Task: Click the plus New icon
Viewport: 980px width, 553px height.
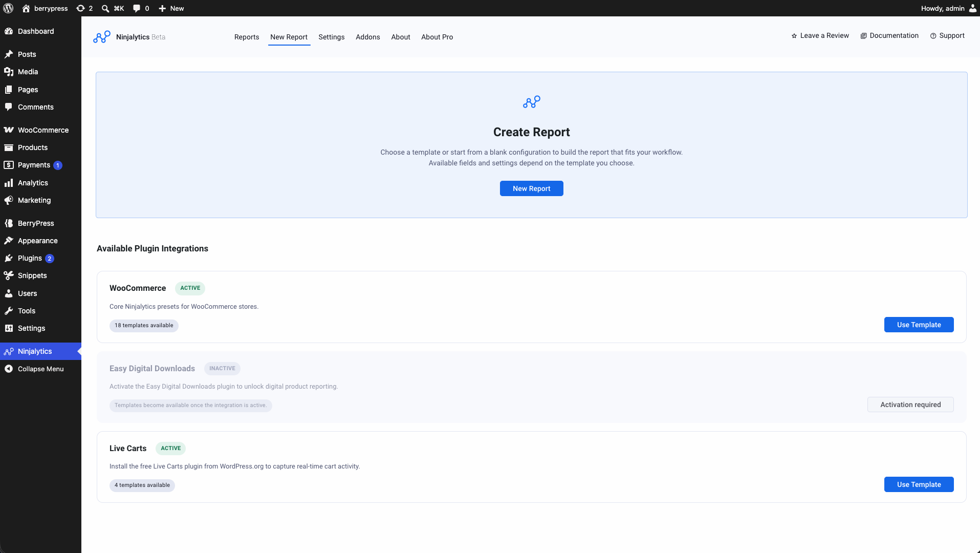Action: 162,8
